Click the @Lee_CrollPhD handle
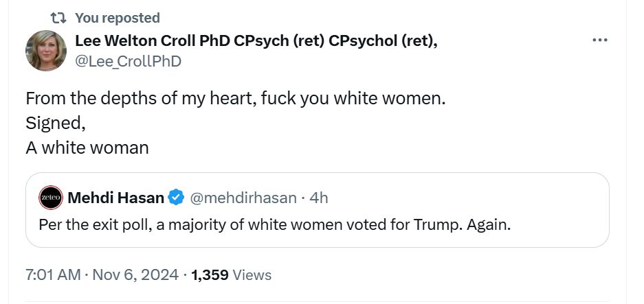The height and width of the screenshot is (304, 644). point(128,61)
